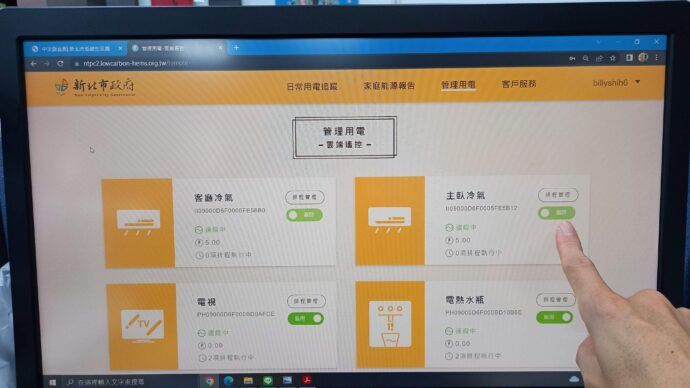Toggle the 主臥冷氣 power switch
This screenshot has height=388, width=690.
pyautogui.click(x=557, y=213)
